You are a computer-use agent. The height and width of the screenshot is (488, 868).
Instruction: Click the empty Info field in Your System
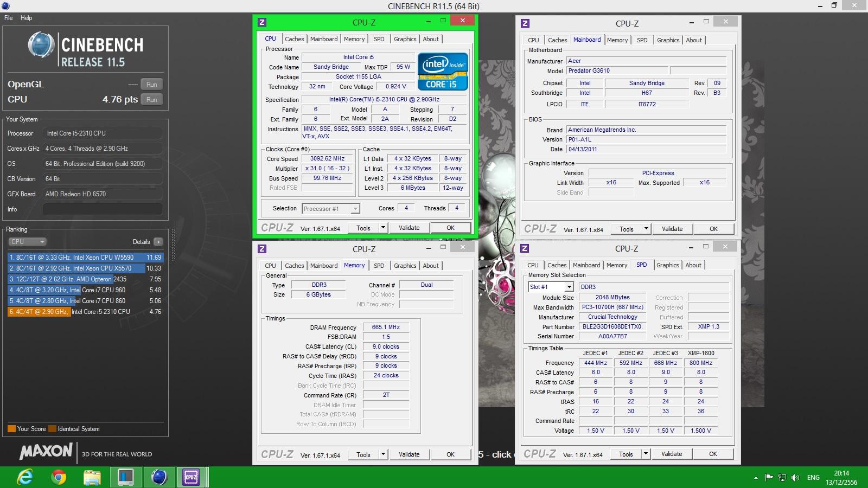103,209
